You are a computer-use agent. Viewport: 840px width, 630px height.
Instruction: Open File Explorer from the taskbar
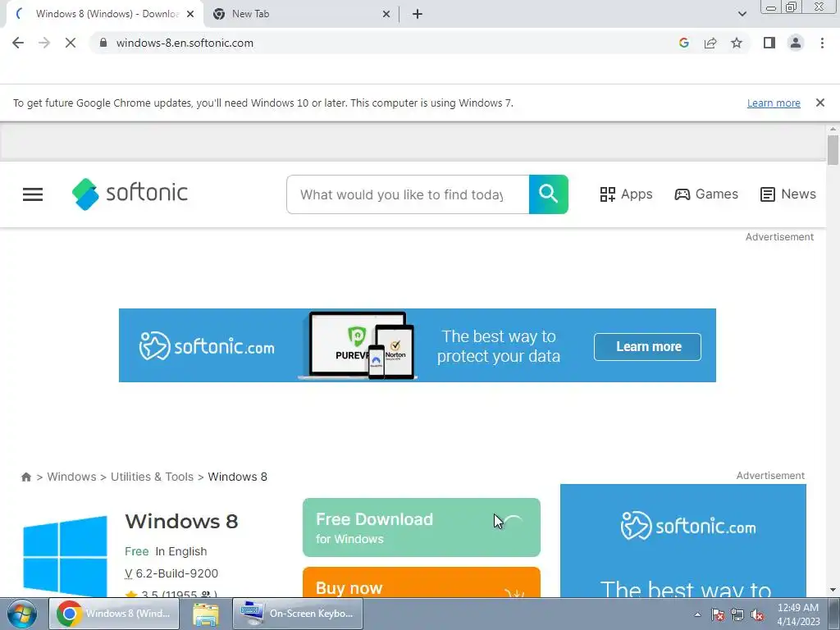tap(206, 614)
